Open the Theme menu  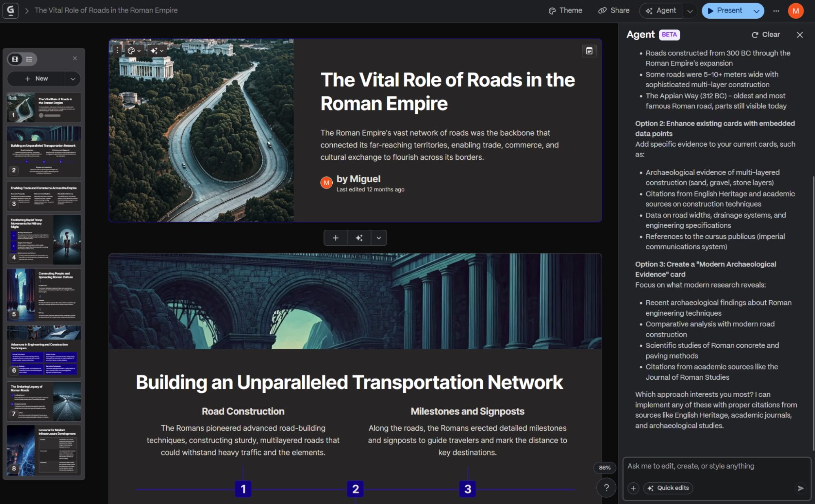point(565,10)
